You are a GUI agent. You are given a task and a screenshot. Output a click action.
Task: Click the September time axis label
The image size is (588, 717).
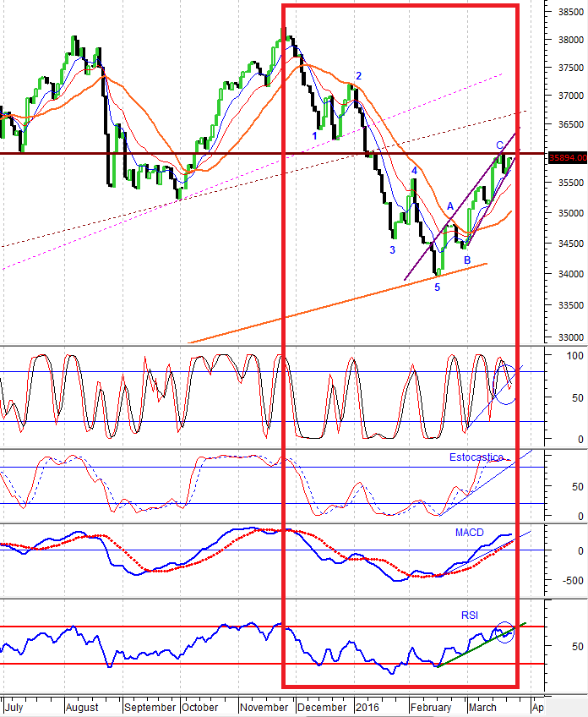point(150,708)
